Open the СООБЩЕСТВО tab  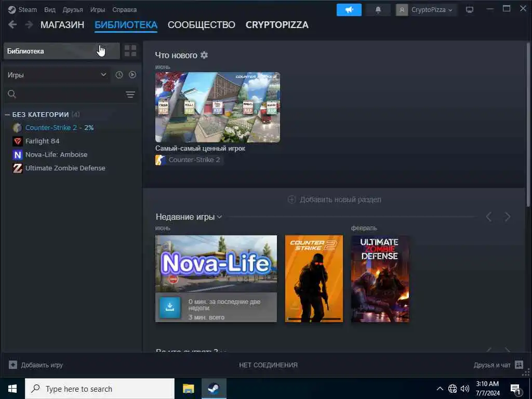(x=201, y=25)
